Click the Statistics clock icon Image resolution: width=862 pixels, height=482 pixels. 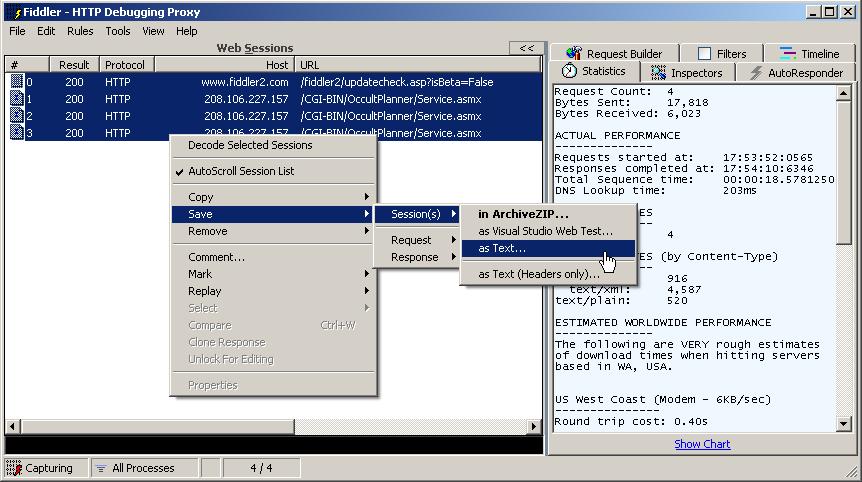coord(569,71)
